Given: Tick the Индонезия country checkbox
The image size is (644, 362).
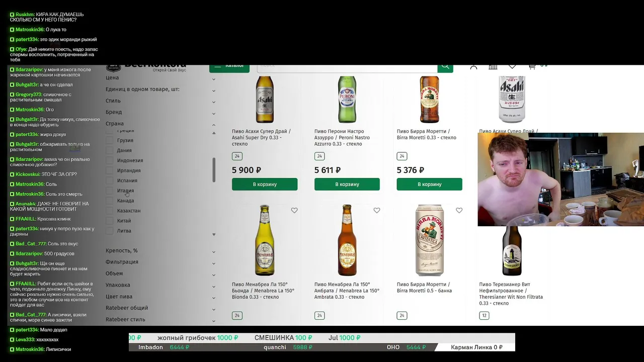Looking at the screenshot, I should (109, 160).
